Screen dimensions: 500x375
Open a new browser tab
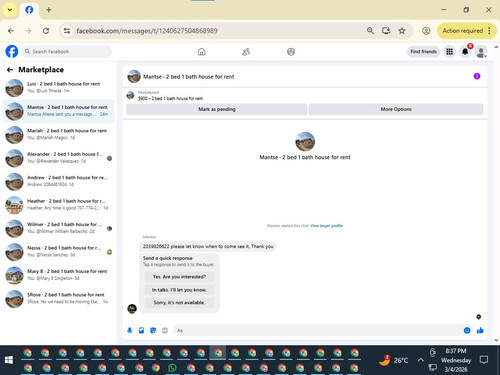[x=49, y=10]
